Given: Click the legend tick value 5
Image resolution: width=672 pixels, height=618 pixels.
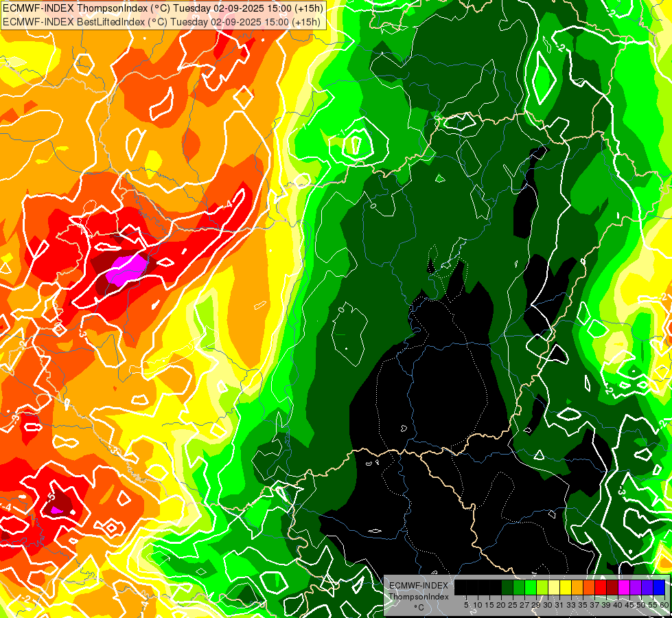Looking at the screenshot, I should pos(466,605).
